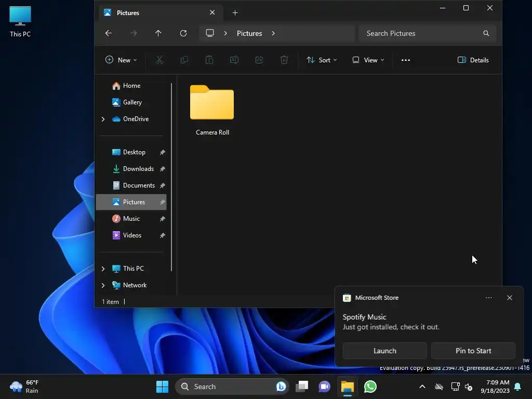Click the display tray icon
This screenshot has height=399, width=532.
[455, 387]
